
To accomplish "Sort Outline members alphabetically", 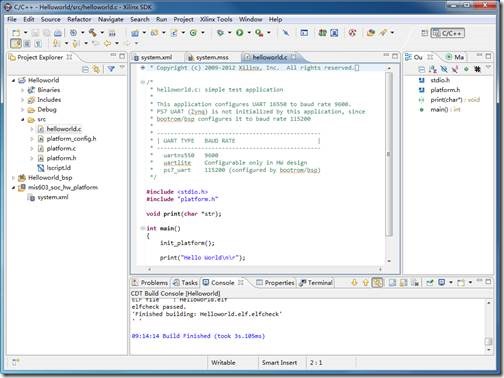I will tap(433, 69).
